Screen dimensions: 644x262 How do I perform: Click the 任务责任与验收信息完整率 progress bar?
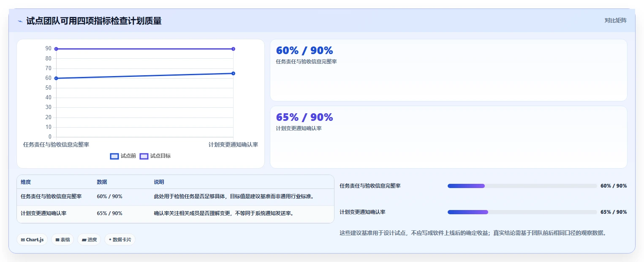(x=522, y=186)
